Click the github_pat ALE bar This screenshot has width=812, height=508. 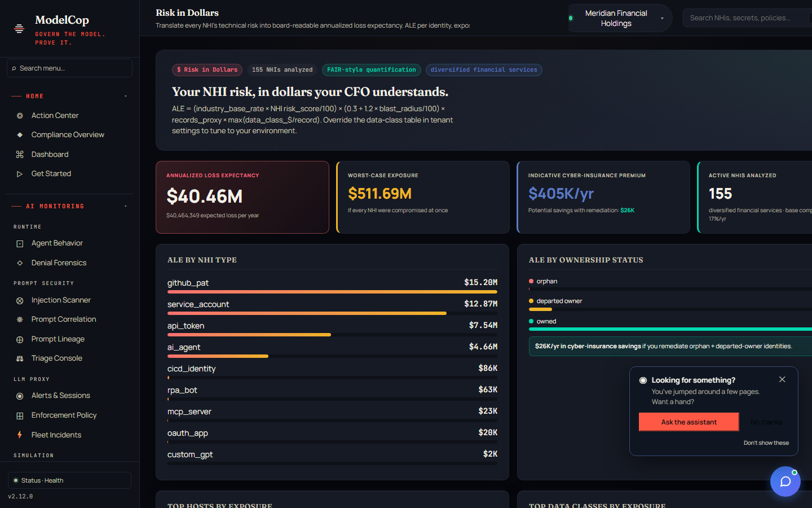332,292
